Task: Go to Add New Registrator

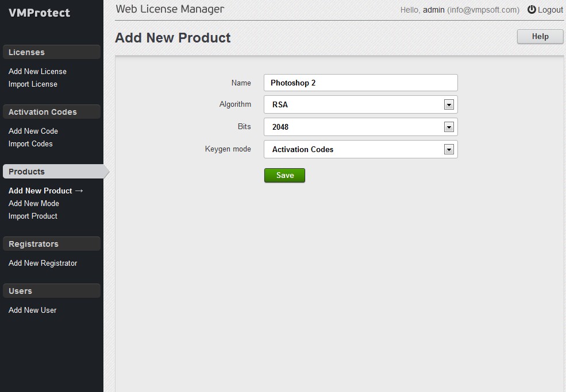Action: (x=43, y=263)
